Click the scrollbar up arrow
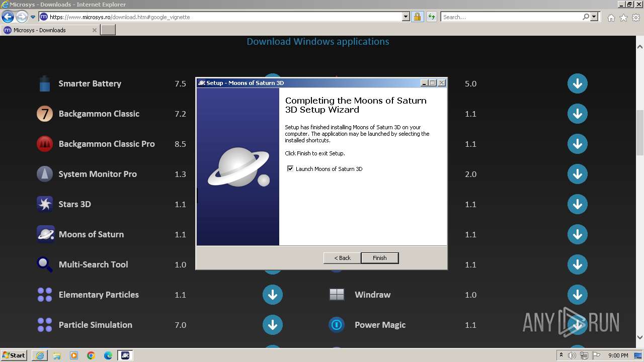 click(640, 46)
